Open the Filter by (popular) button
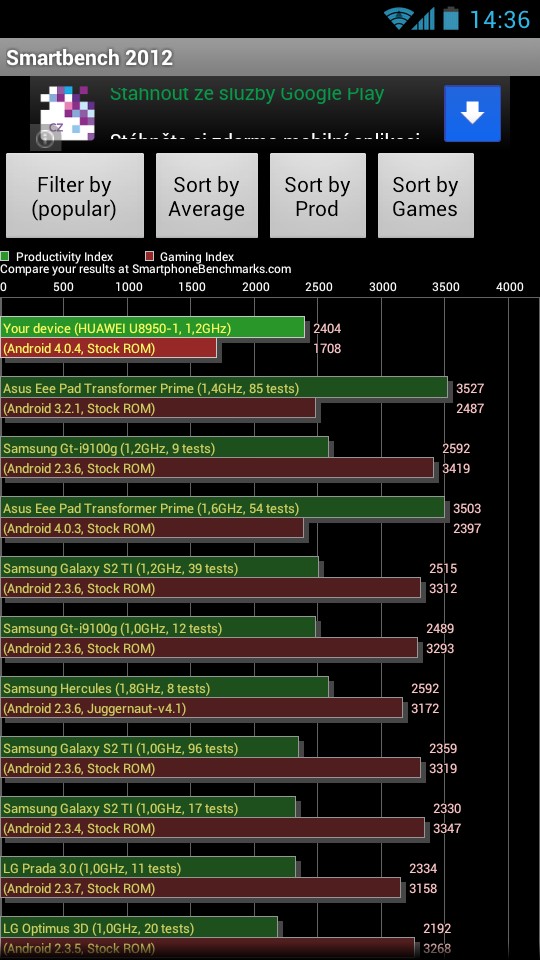 tap(75, 196)
